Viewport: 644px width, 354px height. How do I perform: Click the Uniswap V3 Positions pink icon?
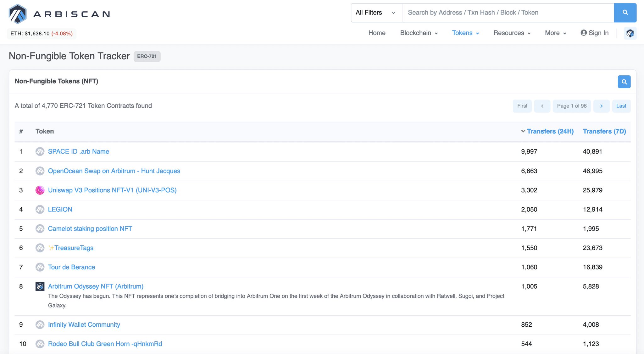pyautogui.click(x=40, y=190)
